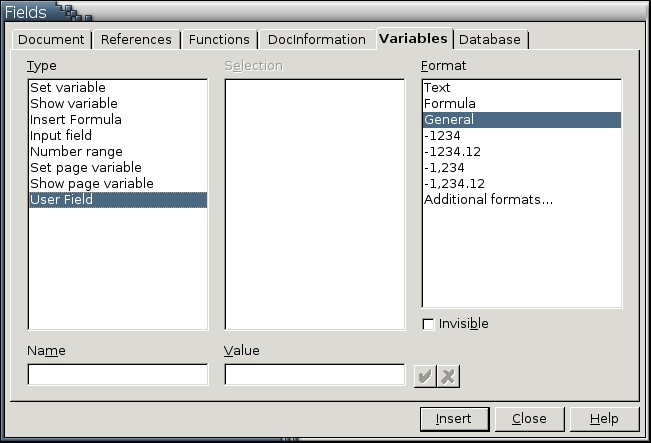Click the Name input field
Viewport: 651px width, 443px height.
(118, 375)
